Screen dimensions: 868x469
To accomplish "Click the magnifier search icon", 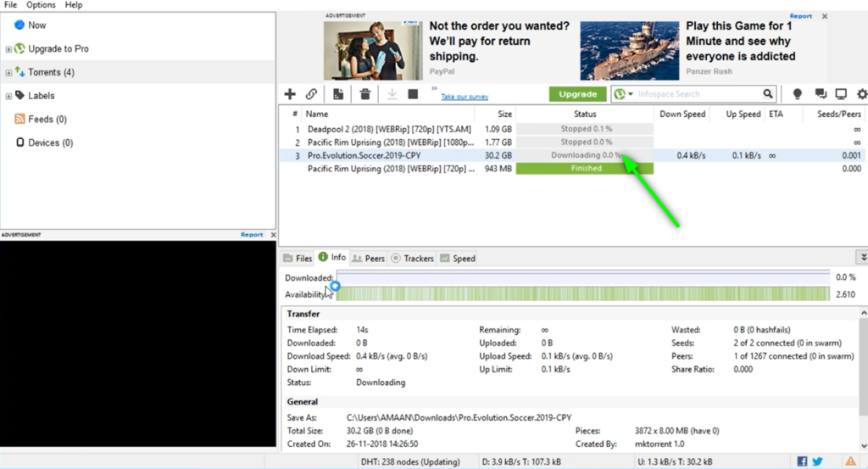I will coord(768,94).
